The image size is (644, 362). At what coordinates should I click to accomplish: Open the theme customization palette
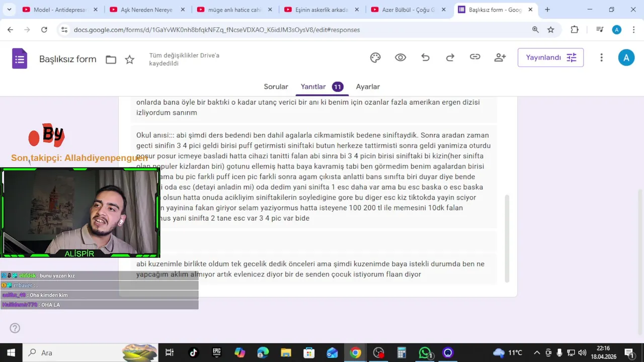[375, 57]
